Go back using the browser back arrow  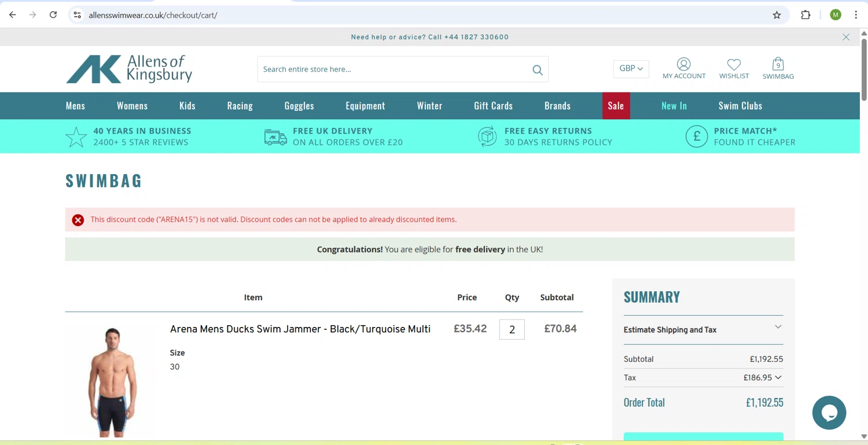(x=13, y=15)
